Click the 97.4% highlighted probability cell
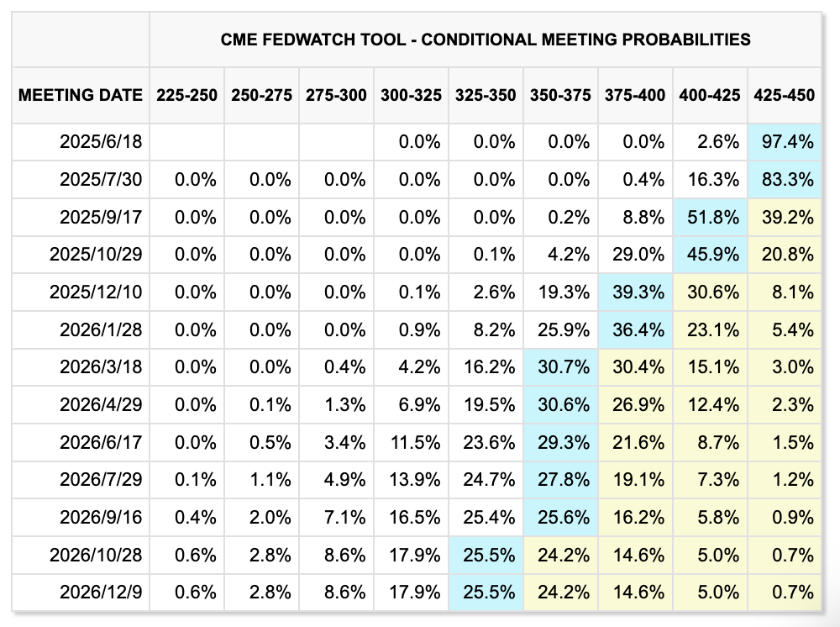Viewport: 840px width, 627px height. (785, 142)
